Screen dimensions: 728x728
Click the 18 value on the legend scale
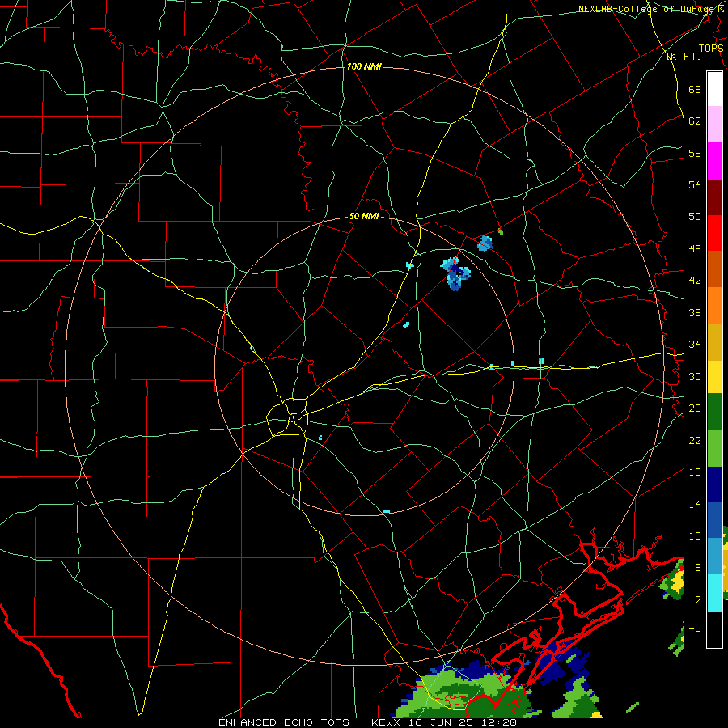(695, 472)
